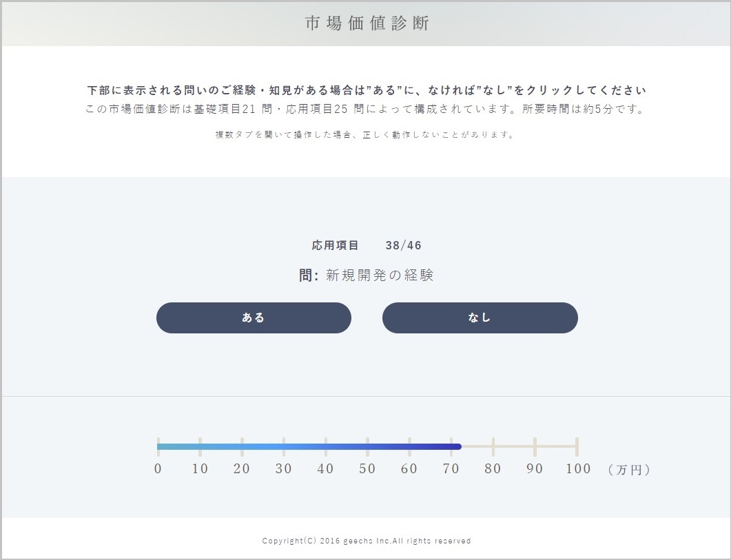Click the 複数タブ warning note
Viewport: 731px width, 560px height.
pyautogui.click(x=365, y=135)
